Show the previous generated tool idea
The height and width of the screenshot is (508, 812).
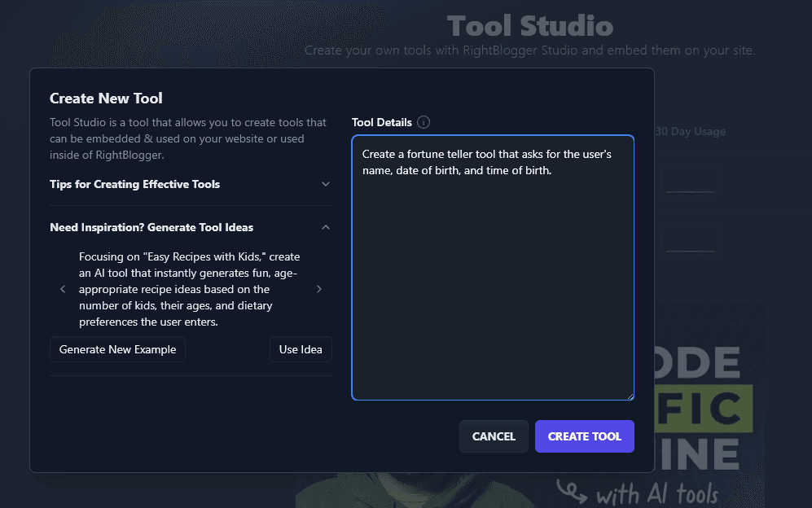click(63, 289)
